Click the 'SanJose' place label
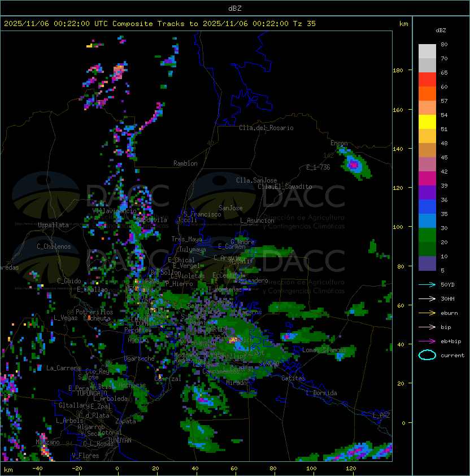The image size is (470, 476). (230, 208)
